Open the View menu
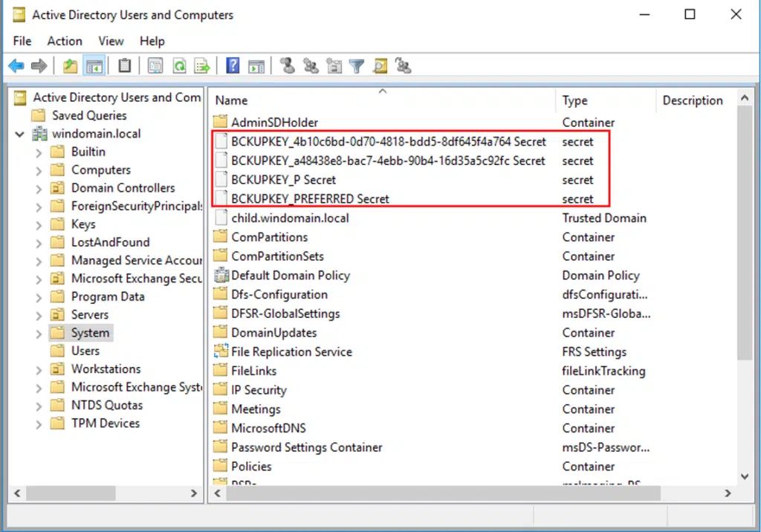The height and width of the screenshot is (532, 761). [111, 42]
